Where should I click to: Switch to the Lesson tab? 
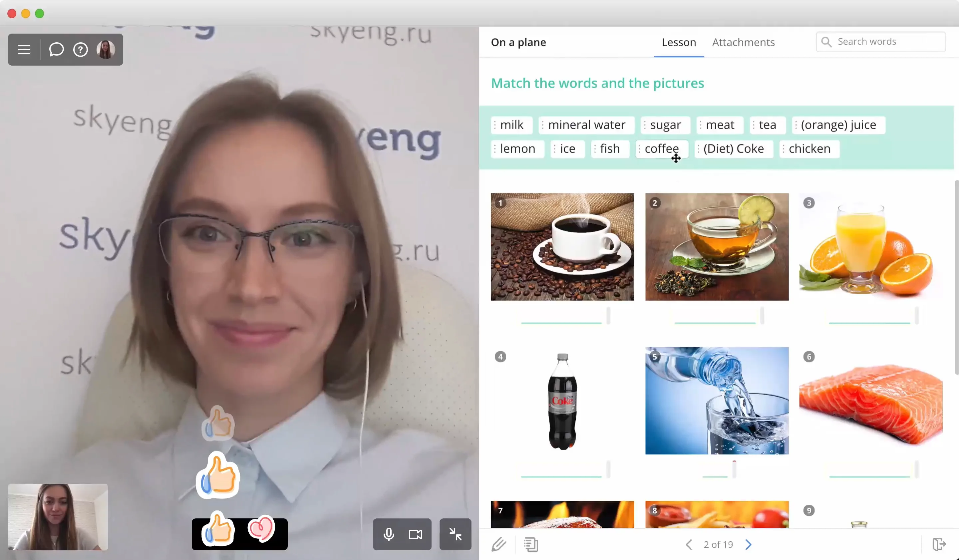[x=678, y=42]
